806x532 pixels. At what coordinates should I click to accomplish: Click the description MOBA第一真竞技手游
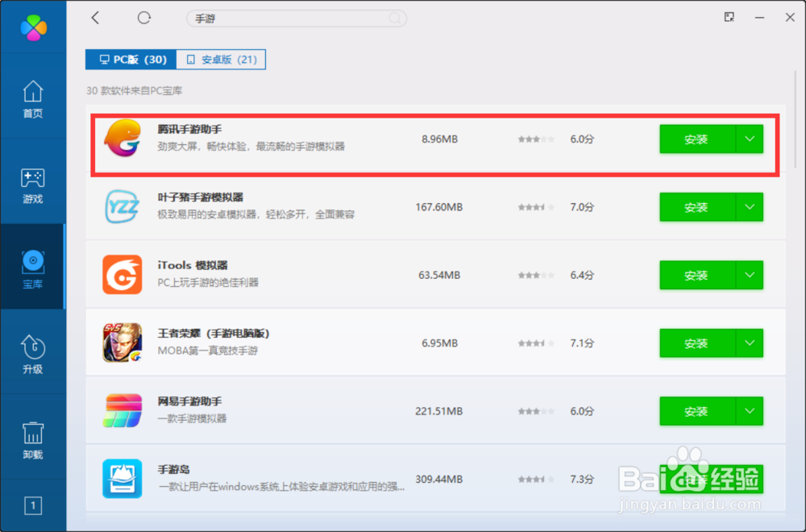(208, 351)
